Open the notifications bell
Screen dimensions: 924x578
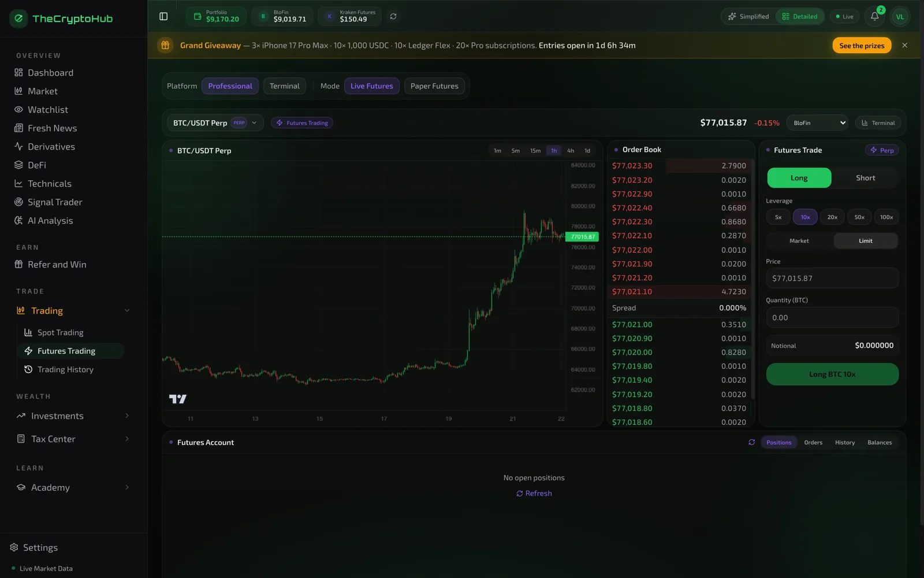pos(874,16)
